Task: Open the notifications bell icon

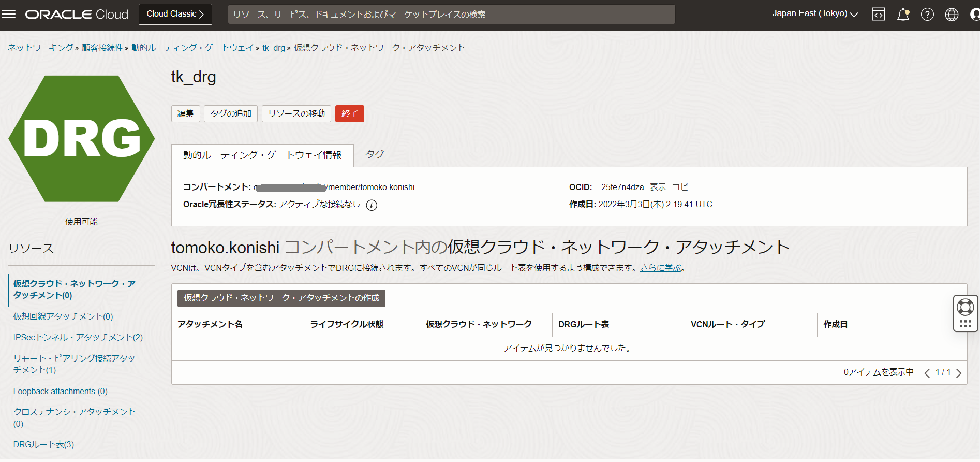Action: point(903,15)
